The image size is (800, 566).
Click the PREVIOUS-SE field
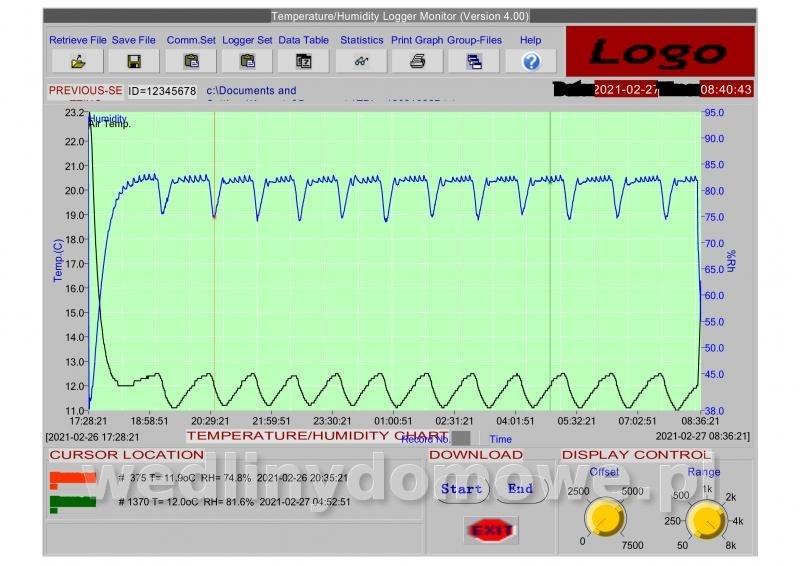click(85, 91)
